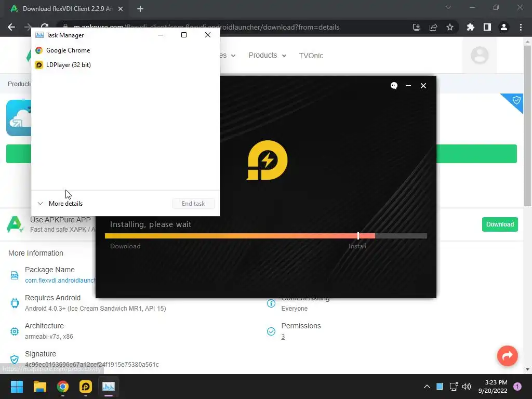
Task: Show hidden system tray icons
Action: pos(427,387)
